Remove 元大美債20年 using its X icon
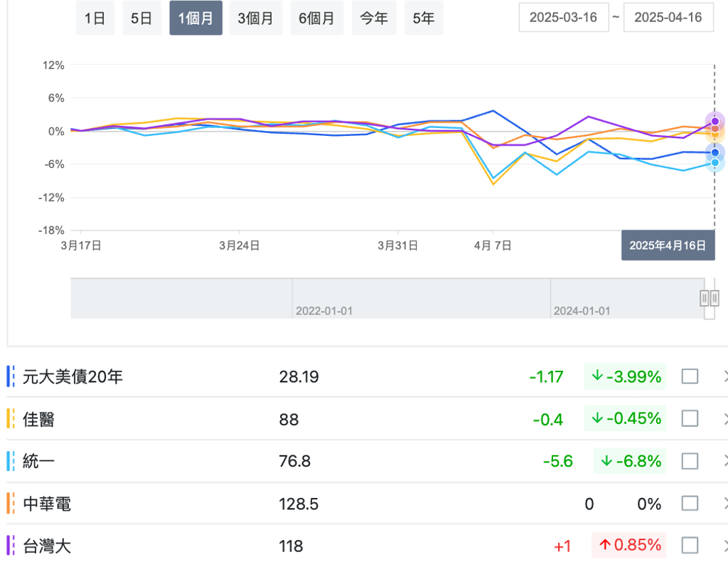 [x=724, y=376]
